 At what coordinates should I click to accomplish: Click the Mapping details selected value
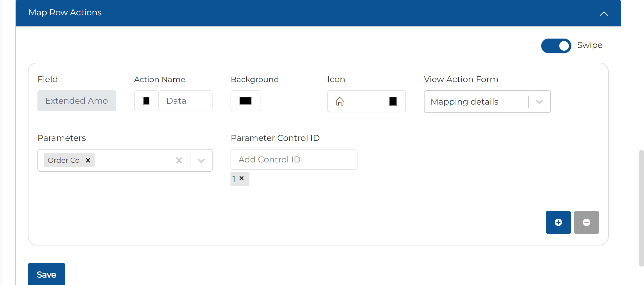pos(464,102)
